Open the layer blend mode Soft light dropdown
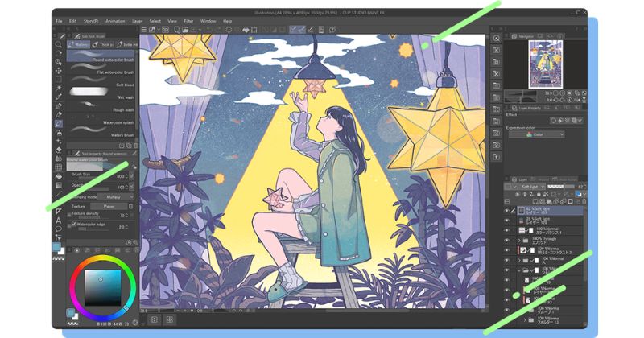644x338 pixels. click(531, 187)
